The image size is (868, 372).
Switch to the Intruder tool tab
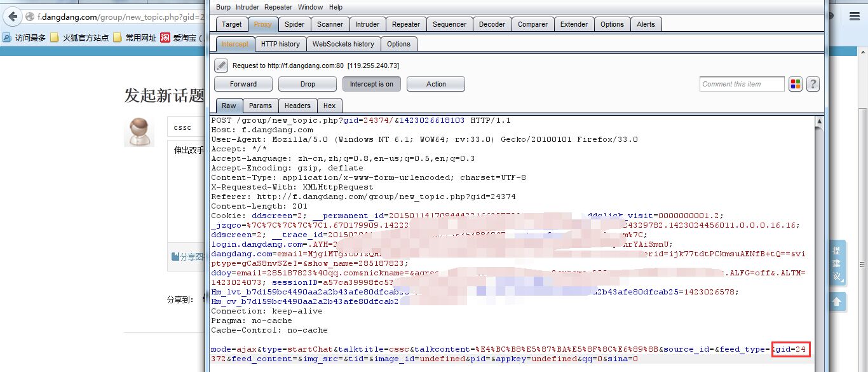[367, 24]
